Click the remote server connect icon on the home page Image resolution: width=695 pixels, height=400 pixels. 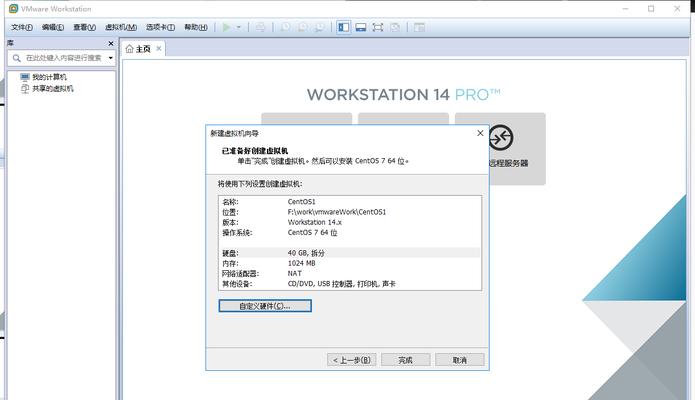coord(501,138)
